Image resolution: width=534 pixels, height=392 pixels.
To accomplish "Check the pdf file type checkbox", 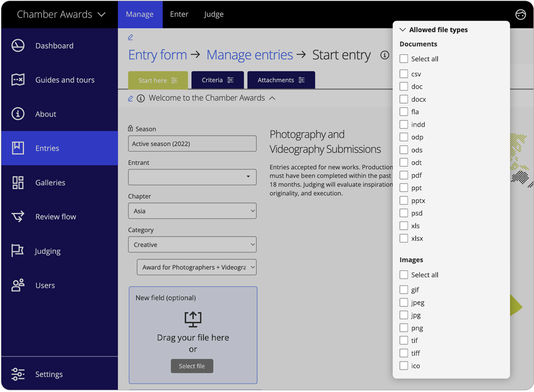I will pos(404,175).
